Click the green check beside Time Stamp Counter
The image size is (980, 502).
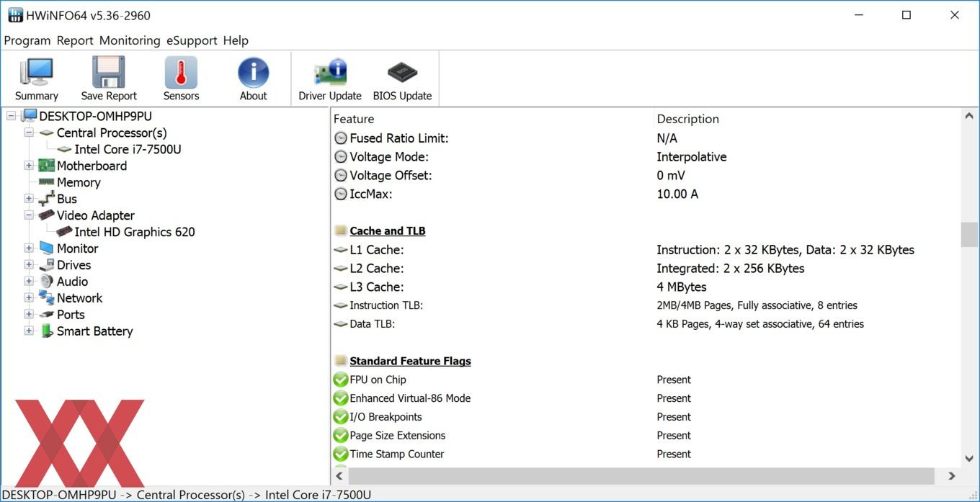(x=341, y=454)
